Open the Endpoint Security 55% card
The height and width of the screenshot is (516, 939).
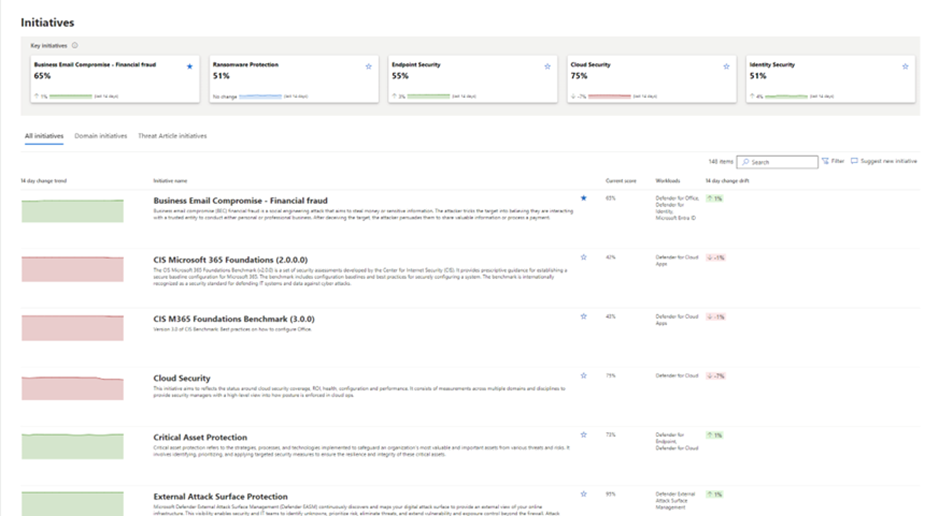(x=472, y=79)
